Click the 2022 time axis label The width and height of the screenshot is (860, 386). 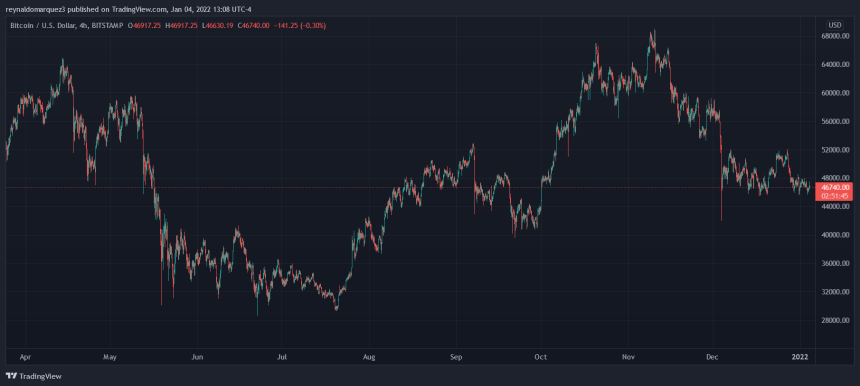pyautogui.click(x=800, y=357)
